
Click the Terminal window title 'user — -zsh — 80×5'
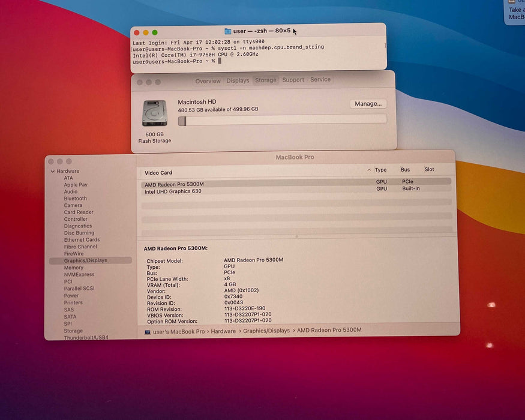point(262,31)
